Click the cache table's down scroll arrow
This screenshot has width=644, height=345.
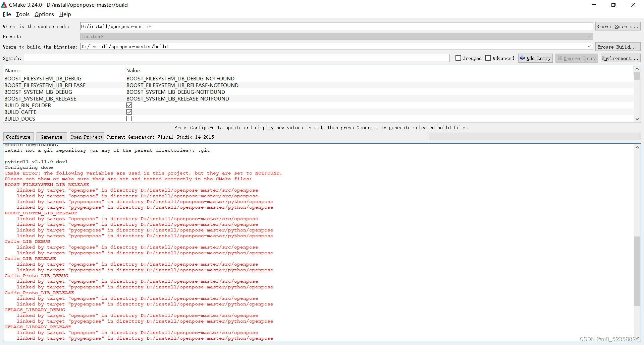click(637, 119)
